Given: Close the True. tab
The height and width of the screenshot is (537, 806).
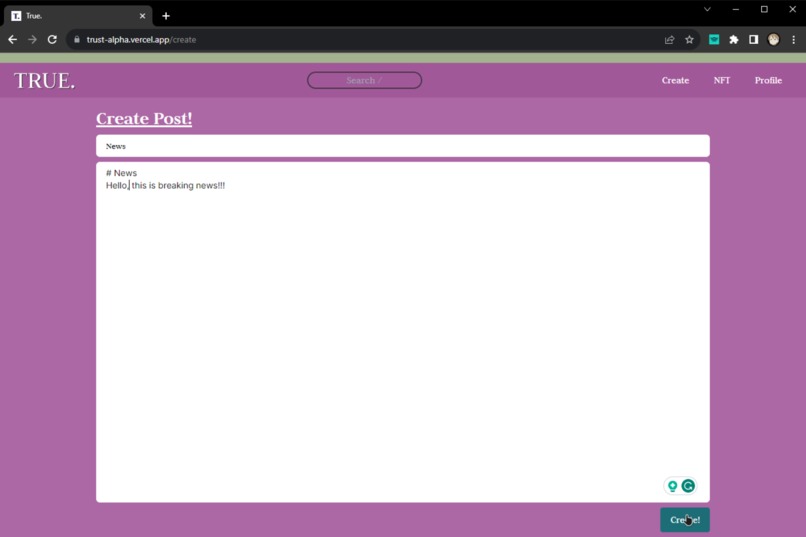Looking at the screenshot, I should point(142,16).
